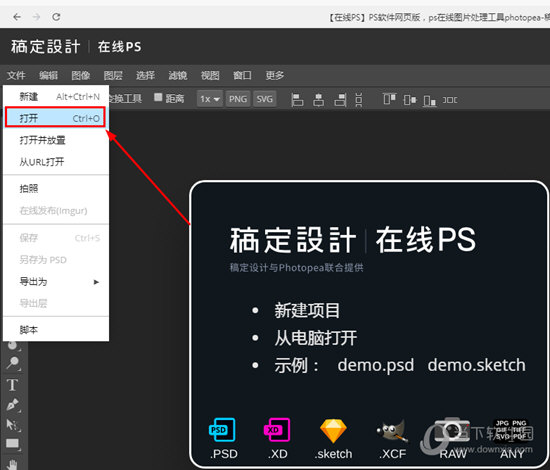Screen dimensions: 550x470
Task: Click the RAW camera icon
Action: pos(452,430)
